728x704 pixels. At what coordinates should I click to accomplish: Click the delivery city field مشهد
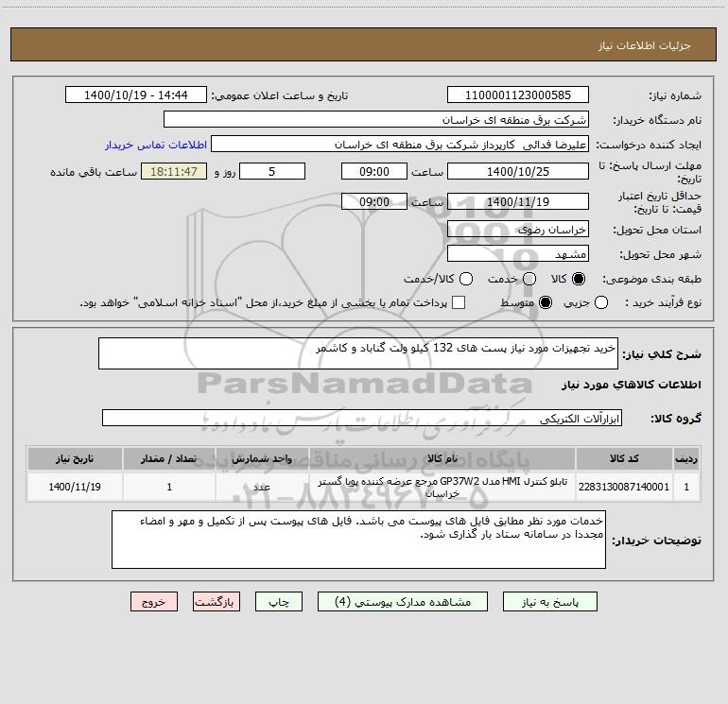518,254
